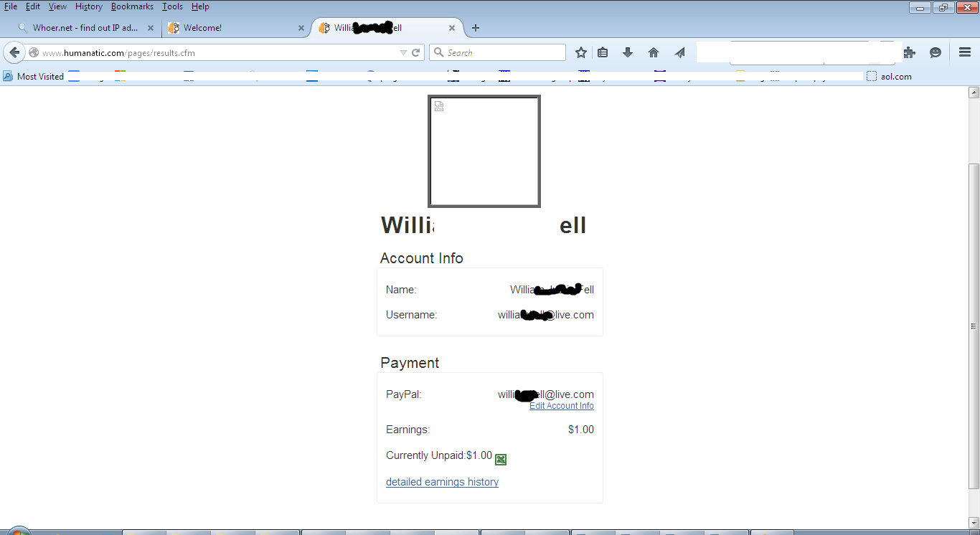This screenshot has width=980, height=535.
Task: Open the detailed earnings history link
Action: pos(442,482)
